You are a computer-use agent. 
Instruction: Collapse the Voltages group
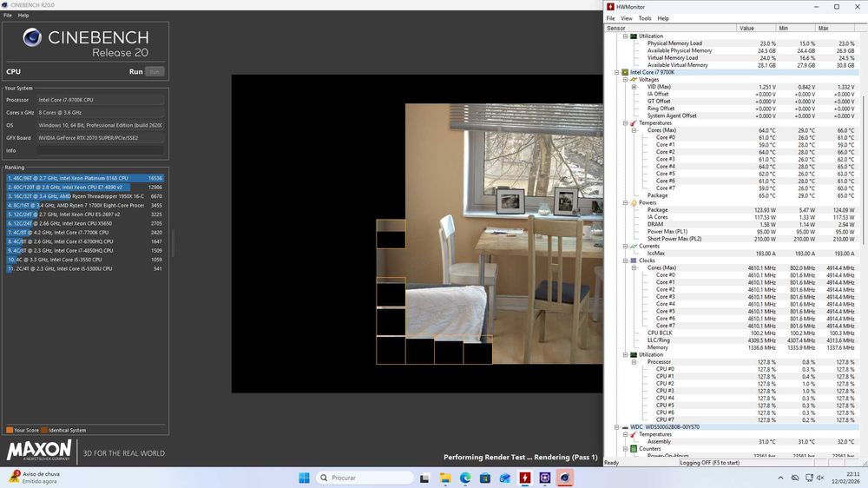pos(626,79)
